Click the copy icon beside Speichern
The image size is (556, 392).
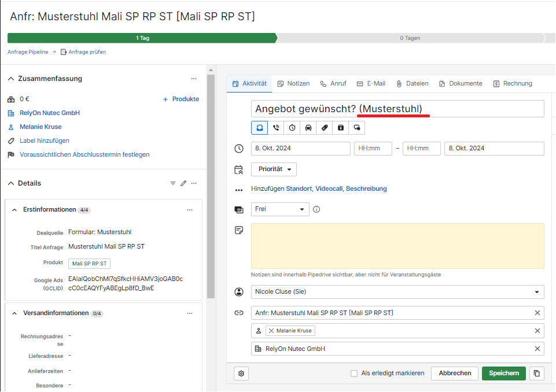tap(537, 373)
